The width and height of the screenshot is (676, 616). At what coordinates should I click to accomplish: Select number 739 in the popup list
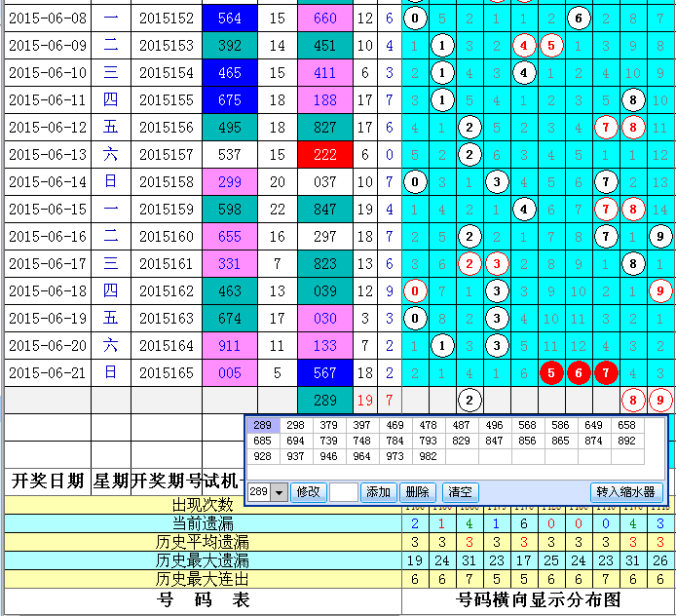click(329, 441)
